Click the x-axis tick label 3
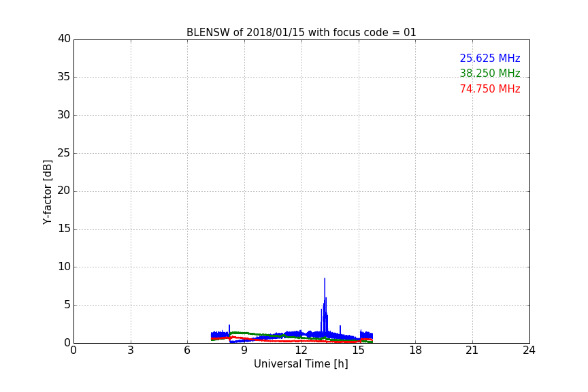The width and height of the screenshot is (588, 392). (x=131, y=350)
